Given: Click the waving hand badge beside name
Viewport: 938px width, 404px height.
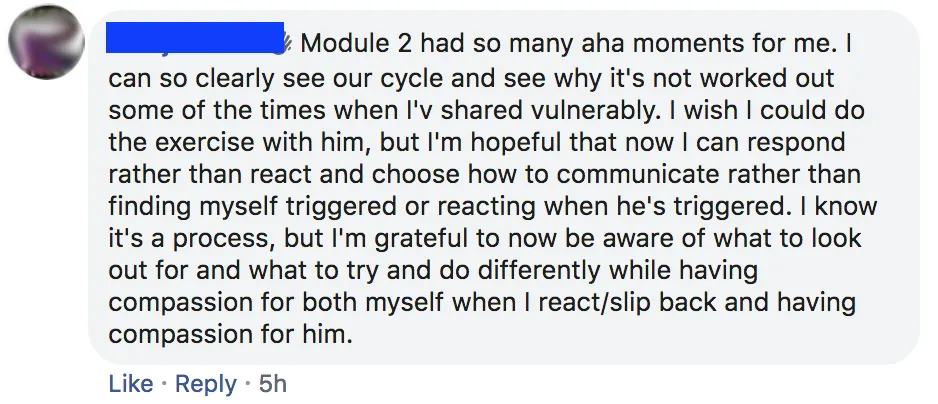Looking at the screenshot, I should coord(288,44).
